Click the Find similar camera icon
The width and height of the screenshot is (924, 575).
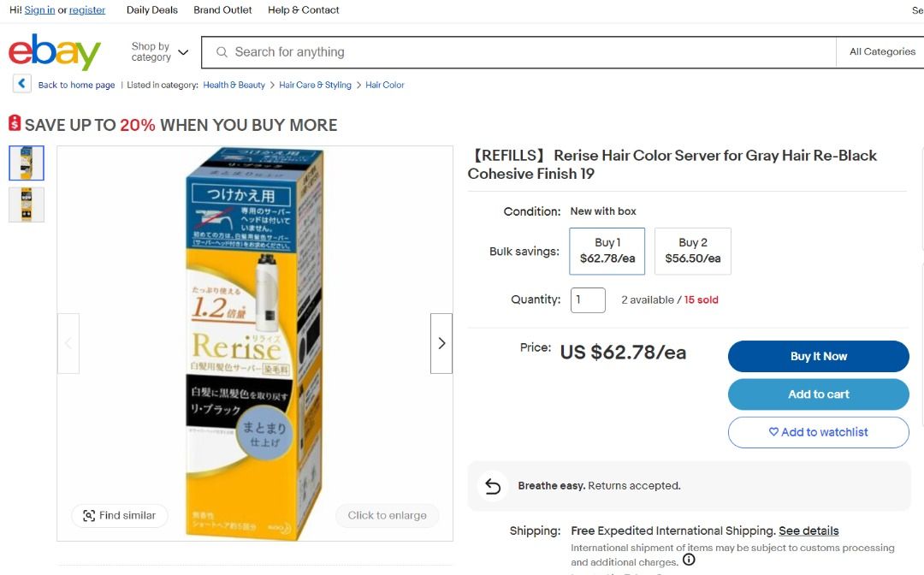89,515
